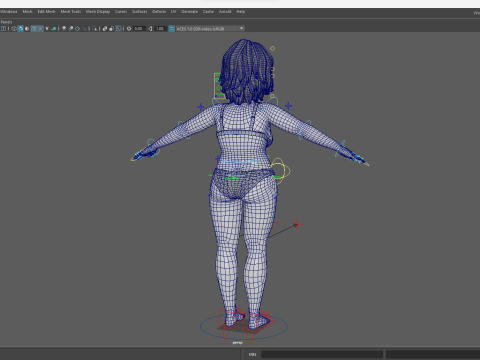This screenshot has width=480, height=360.
Task: Click the diamond-shaped viewport toolbar icon
Action: tap(77, 29)
